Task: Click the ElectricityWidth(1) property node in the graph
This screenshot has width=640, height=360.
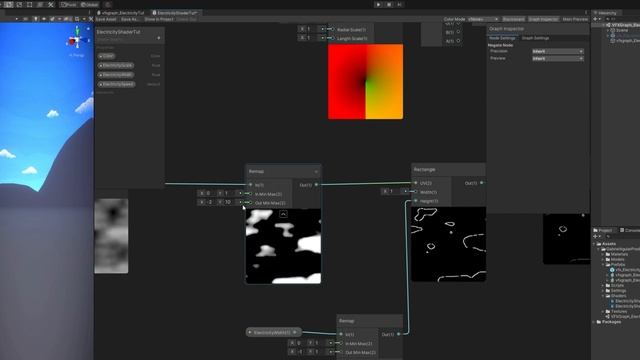Action: pyautogui.click(x=273, y=332)
